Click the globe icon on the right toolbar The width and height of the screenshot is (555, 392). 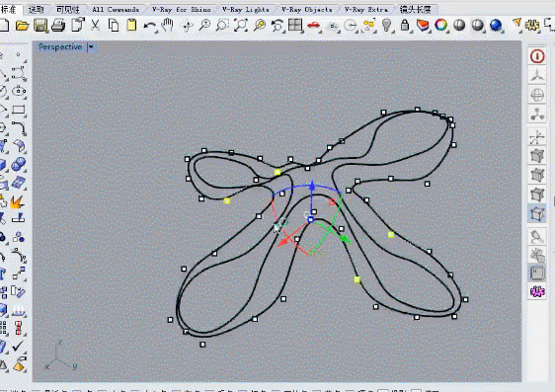coord(537,95)
